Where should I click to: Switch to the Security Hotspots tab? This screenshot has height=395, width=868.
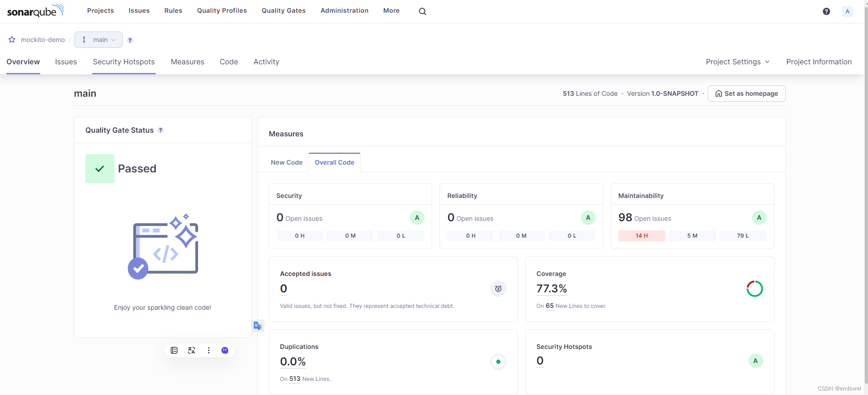pyautogui.click(x=124, y=62)
